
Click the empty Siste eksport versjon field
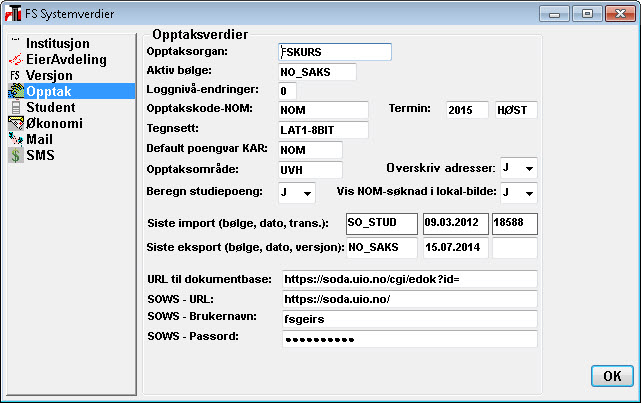tap(515, 247)
